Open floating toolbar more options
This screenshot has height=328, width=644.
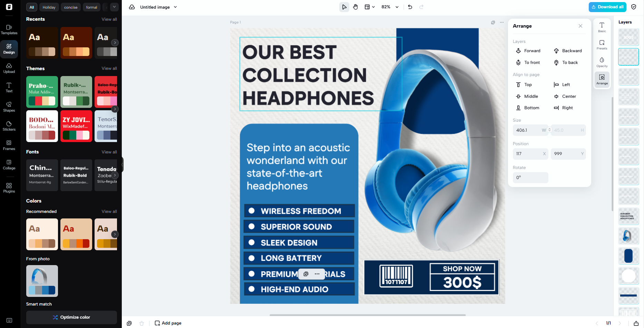(x=317, y=274)
